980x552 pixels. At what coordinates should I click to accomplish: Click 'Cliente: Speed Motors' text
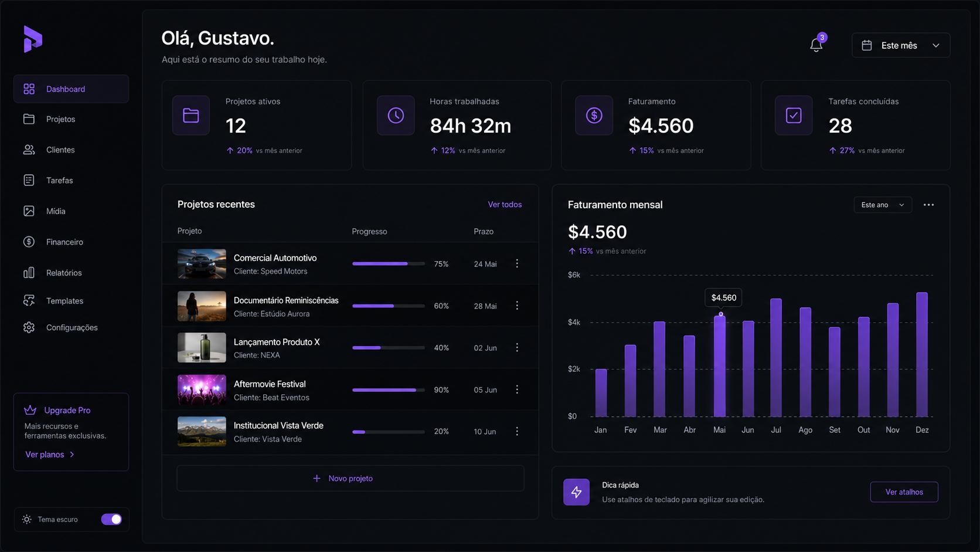[270, 272]
